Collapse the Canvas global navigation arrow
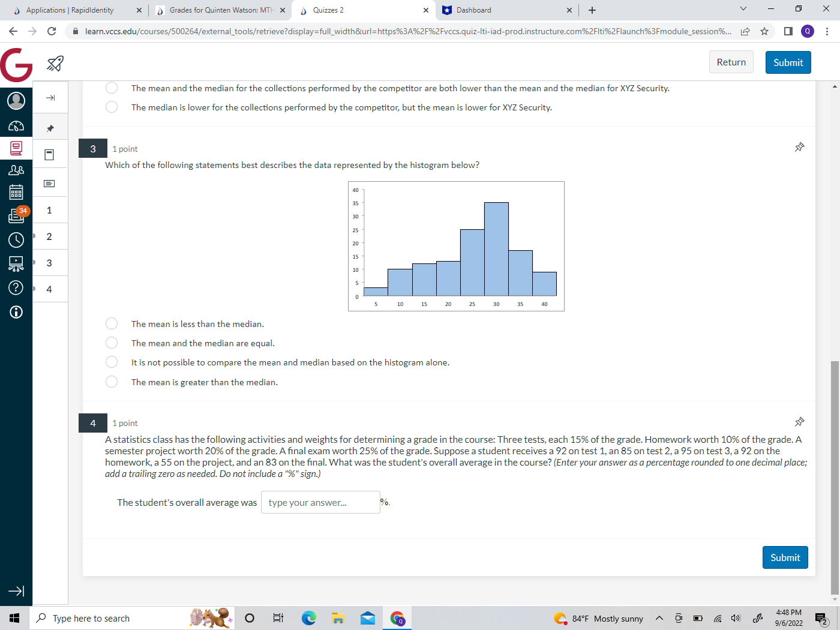The height and width of the screenshot is (630, 840). click(16, 591)
